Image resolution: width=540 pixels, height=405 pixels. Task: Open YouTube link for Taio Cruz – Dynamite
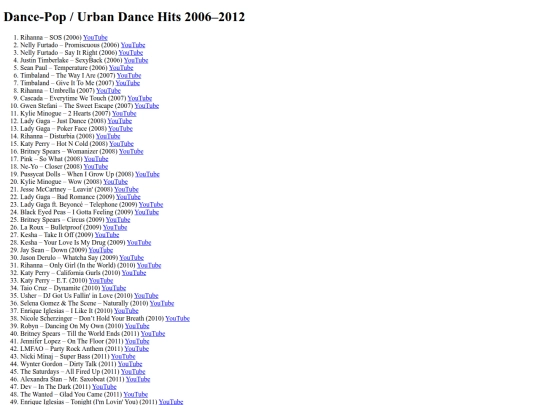click(x=114, y=288)
